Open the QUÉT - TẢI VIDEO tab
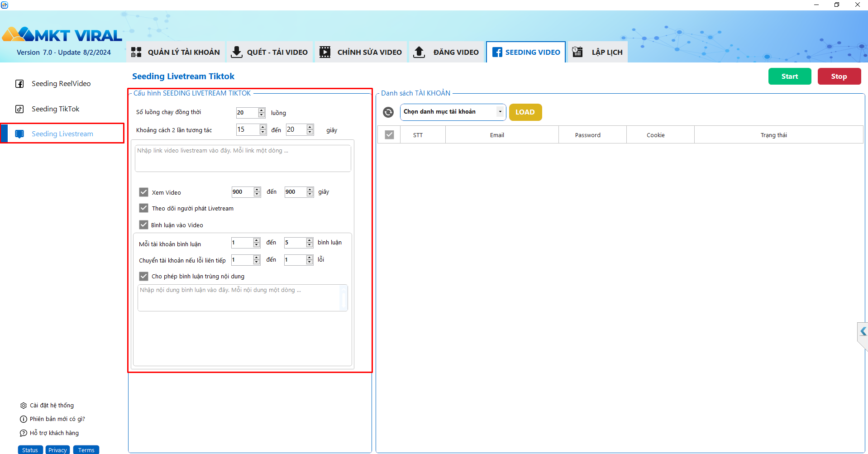 [269, 52]
